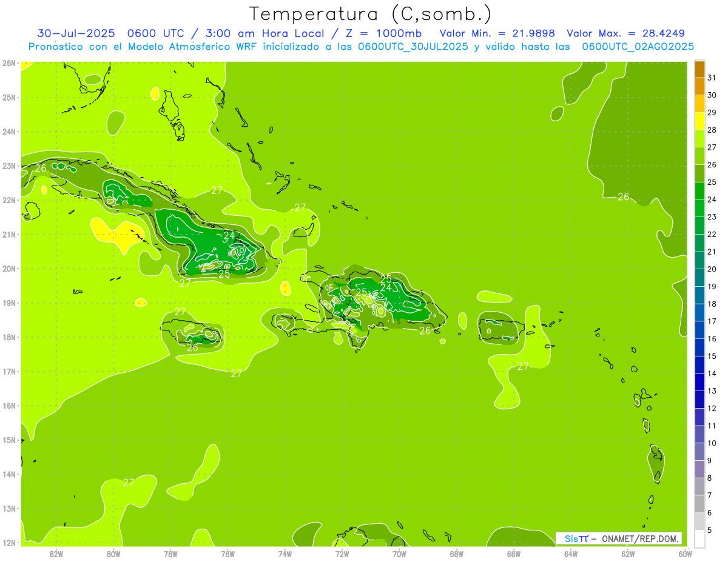Click the '26' contour label in the northeast Atlantic
This screenshot has height=562, width=728.
[624, 196]
